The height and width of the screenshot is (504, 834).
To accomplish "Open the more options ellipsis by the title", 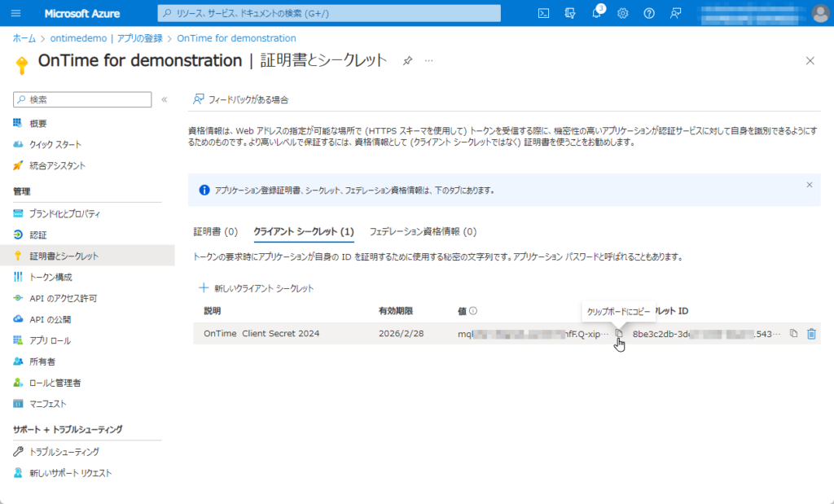I will [x=428, y=60].
